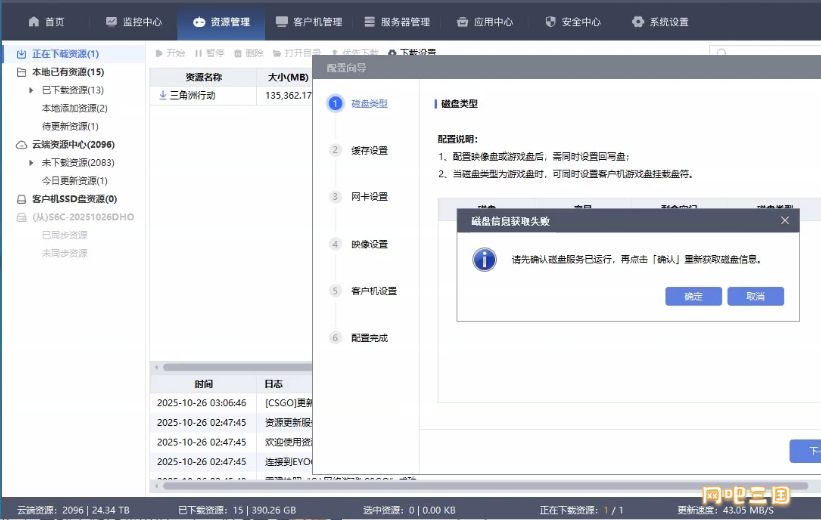
Task: Select 已下载资源(13) tree item
Action: [x=73, y=90]
